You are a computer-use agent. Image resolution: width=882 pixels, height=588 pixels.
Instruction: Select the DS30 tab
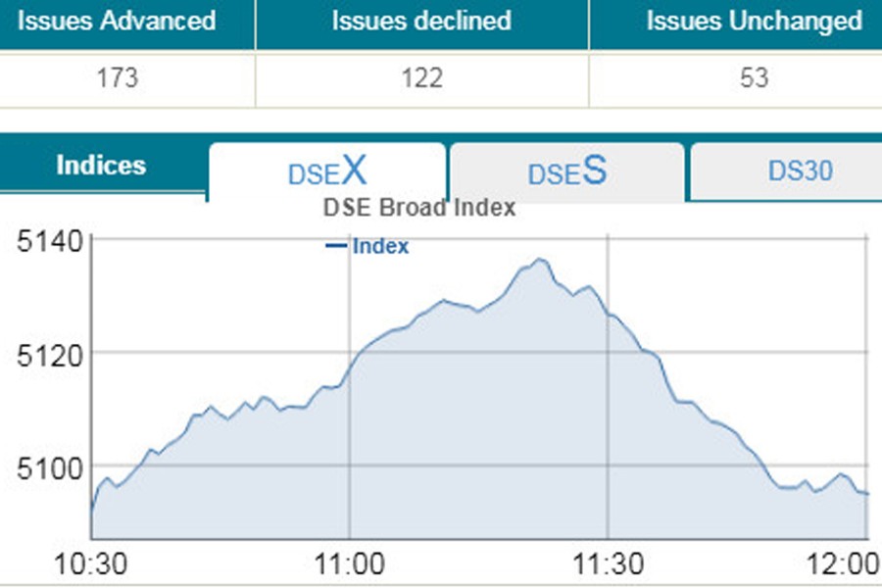click(800, 171)
